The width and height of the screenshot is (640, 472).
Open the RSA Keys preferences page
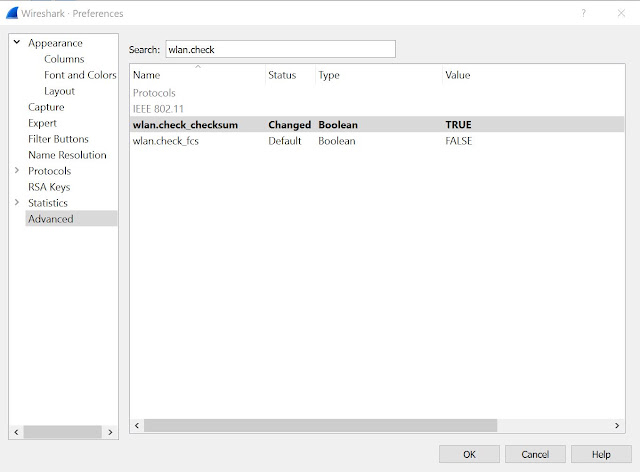tap(49, 187)
